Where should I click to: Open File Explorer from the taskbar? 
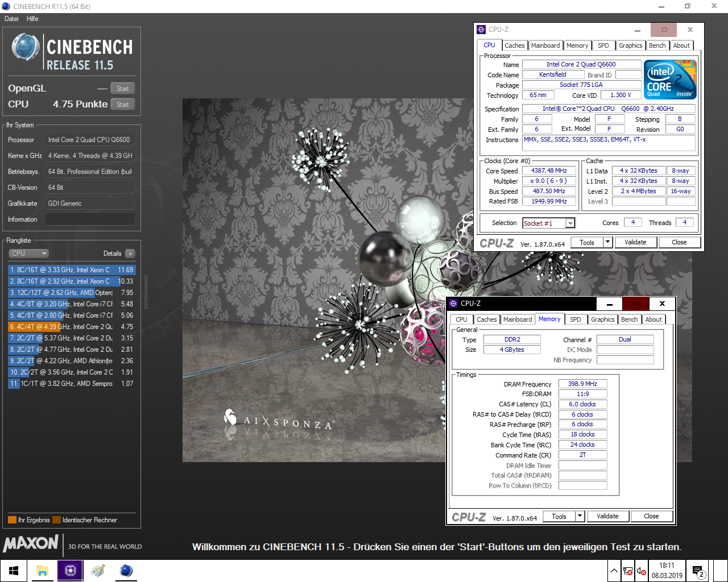pos(43,571)
